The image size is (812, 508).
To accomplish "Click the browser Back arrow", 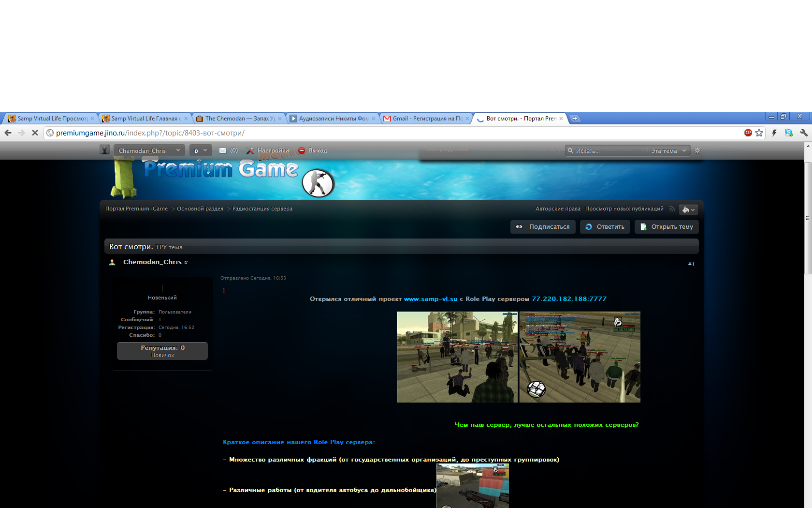I will pyautogui.click(x=8, y=133).
